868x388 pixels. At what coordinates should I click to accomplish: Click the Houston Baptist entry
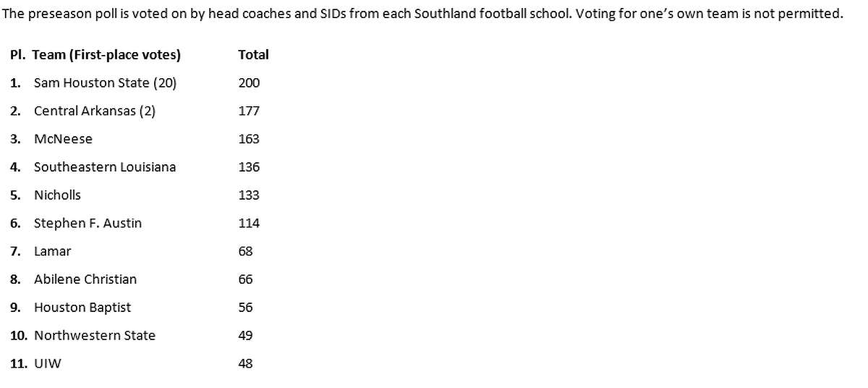click(x=82, y=308)
